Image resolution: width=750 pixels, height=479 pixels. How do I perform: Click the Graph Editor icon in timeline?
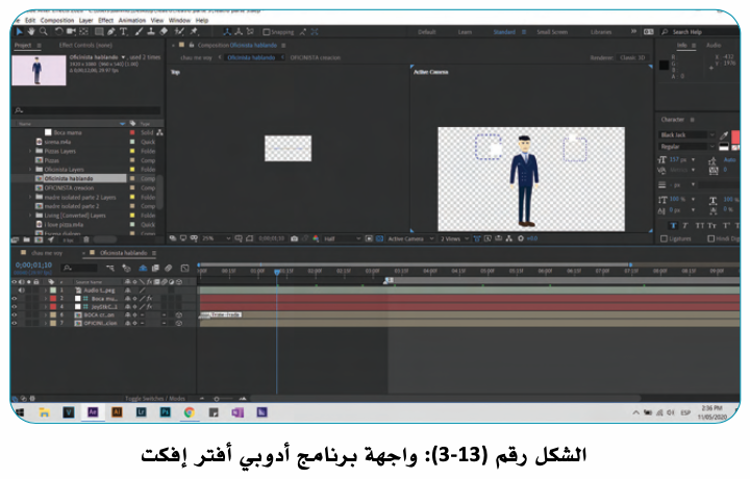(185, 268)
